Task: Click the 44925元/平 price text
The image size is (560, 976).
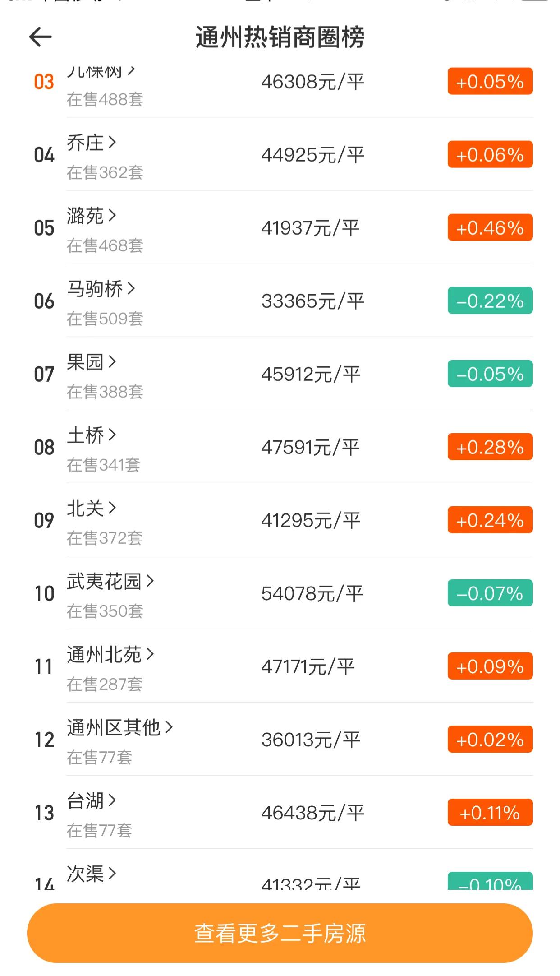Action: [x=312, y=155]
